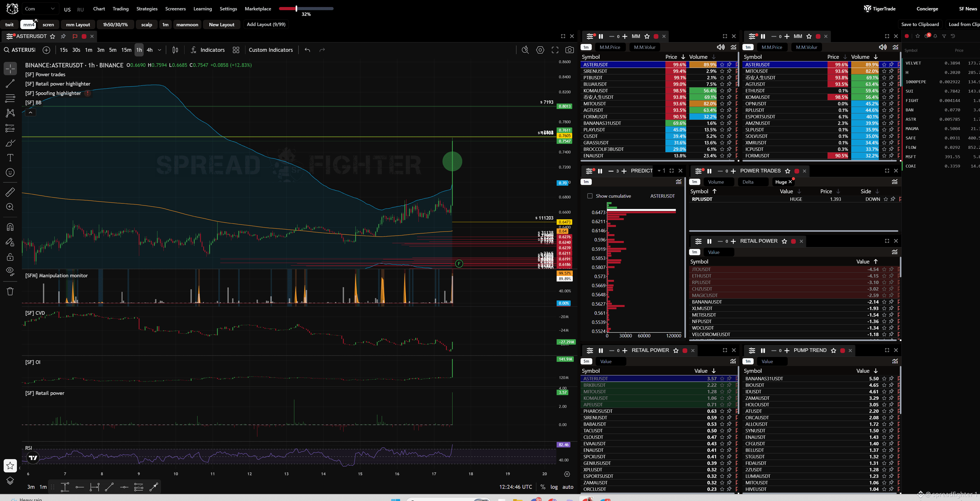Sort POWER TRADES by Symbol column
Screen dimensions: 980x501
click(x=703, y=191)
